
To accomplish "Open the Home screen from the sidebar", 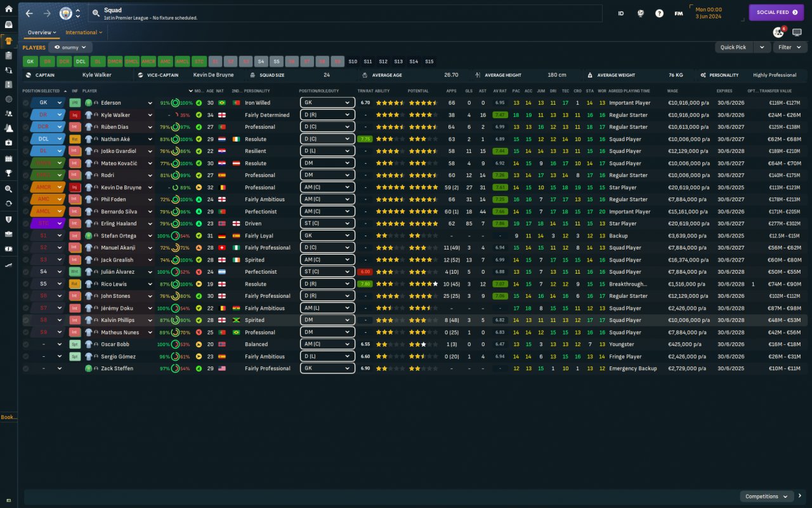I will tap(9, 9).
